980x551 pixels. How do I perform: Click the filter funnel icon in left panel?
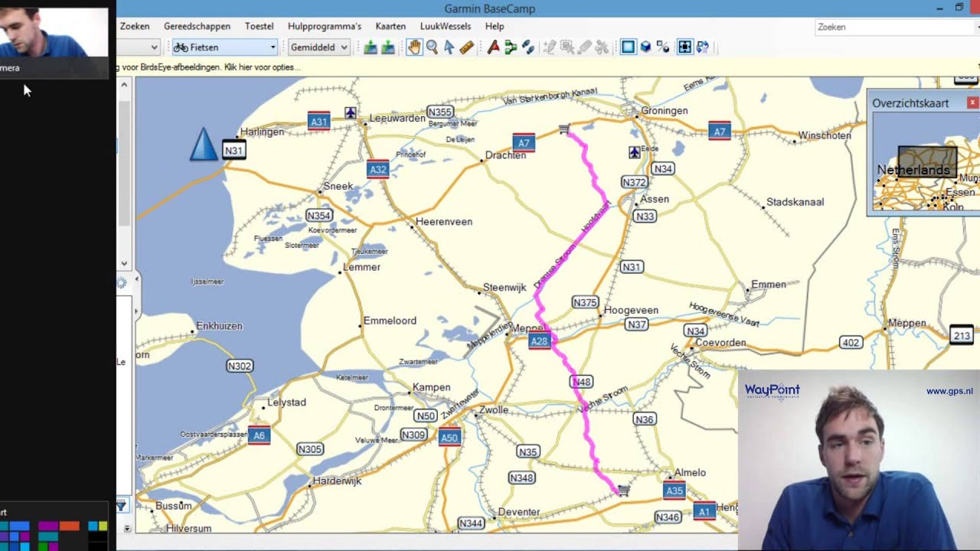[122, 505]
